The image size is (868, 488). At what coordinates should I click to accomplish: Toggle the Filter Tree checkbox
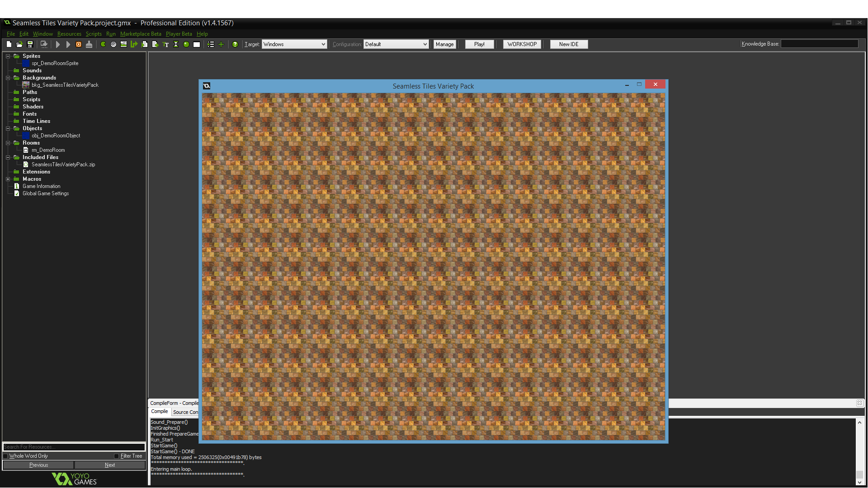117,456
